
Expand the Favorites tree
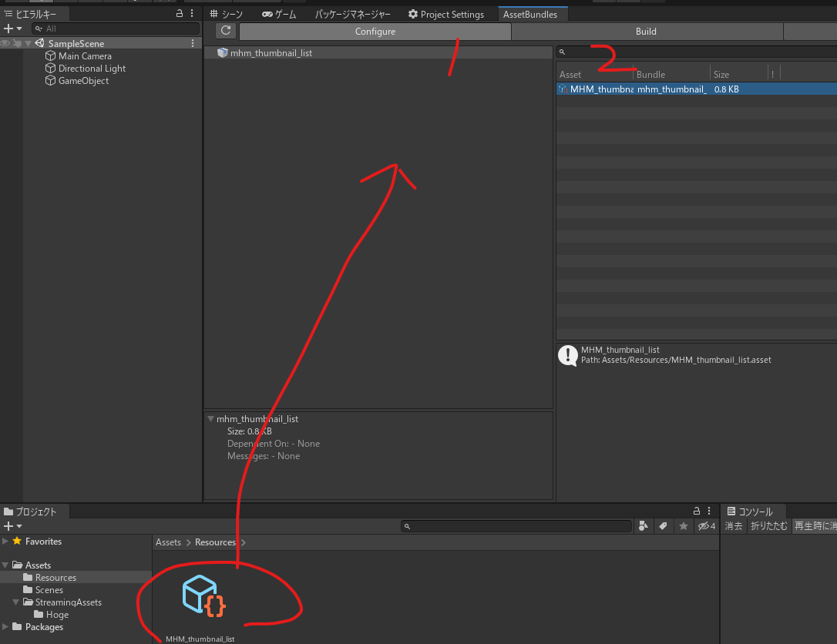[5, 541]
